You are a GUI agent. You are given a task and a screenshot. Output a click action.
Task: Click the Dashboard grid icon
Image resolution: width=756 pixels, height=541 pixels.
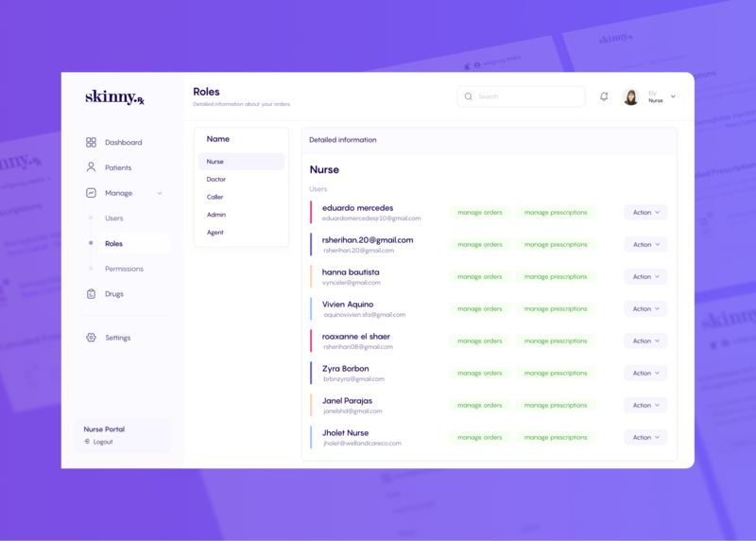click(x=91, y=143)
